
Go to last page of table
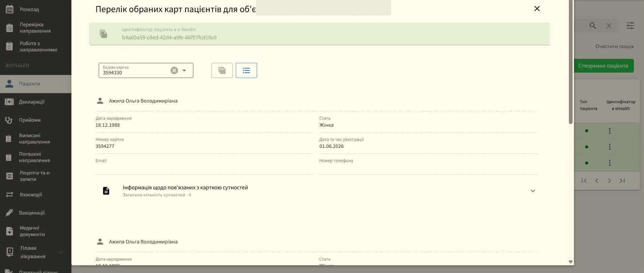(622, 181)
